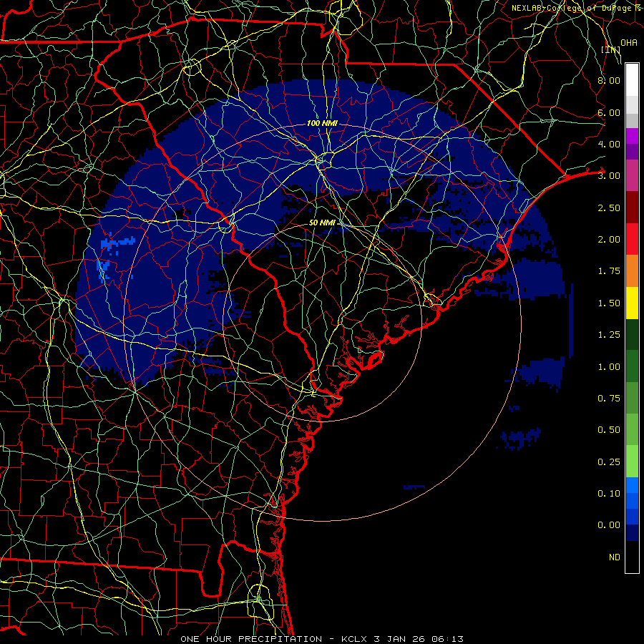
Task: Click the 2.50 legend value
Action: 609,208
